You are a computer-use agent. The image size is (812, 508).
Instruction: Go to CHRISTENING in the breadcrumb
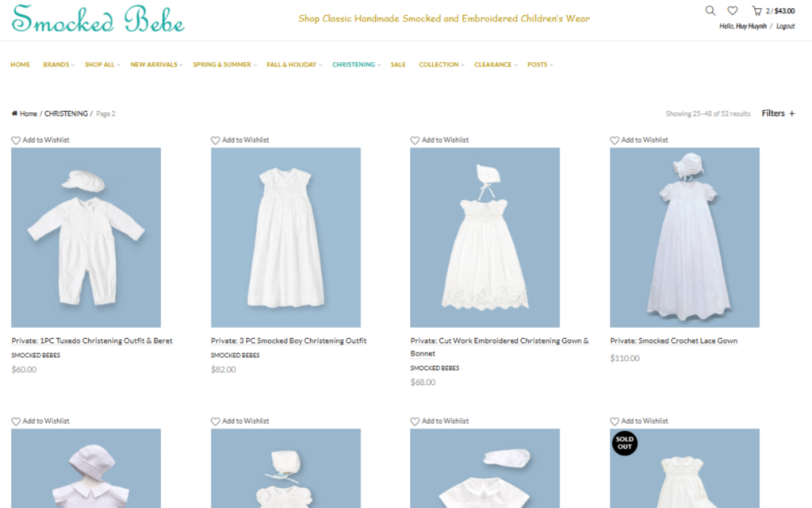[66, 114]
